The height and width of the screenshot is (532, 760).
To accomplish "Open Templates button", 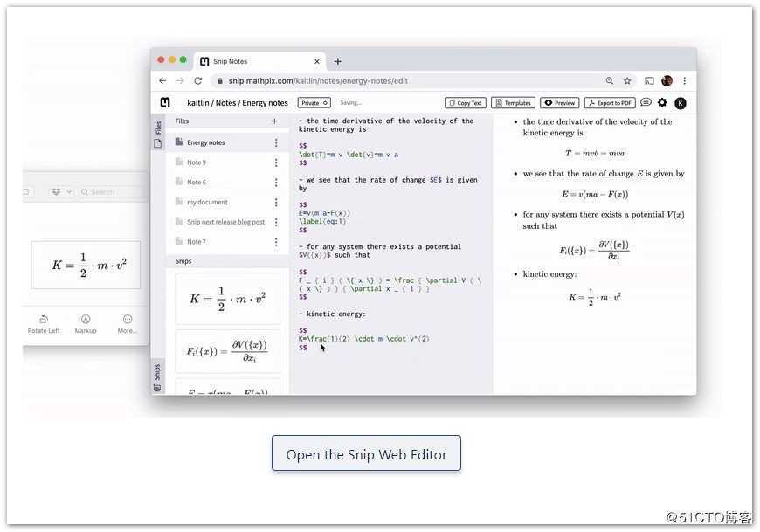I will 514,103.
